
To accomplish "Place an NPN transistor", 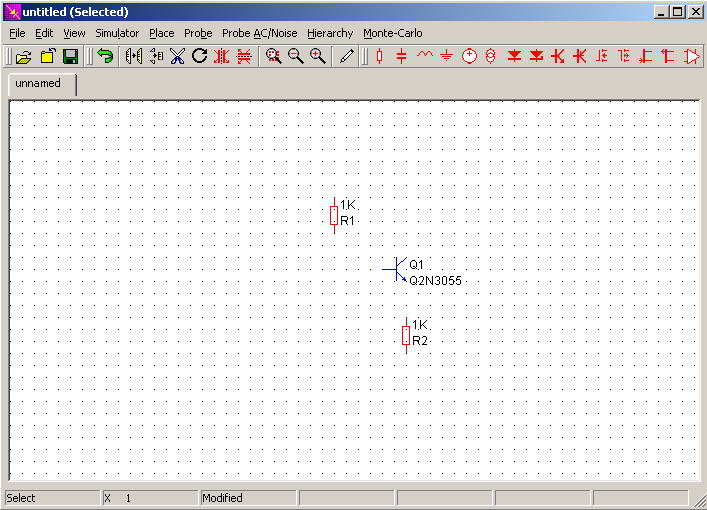I will (x=558, y=56).
